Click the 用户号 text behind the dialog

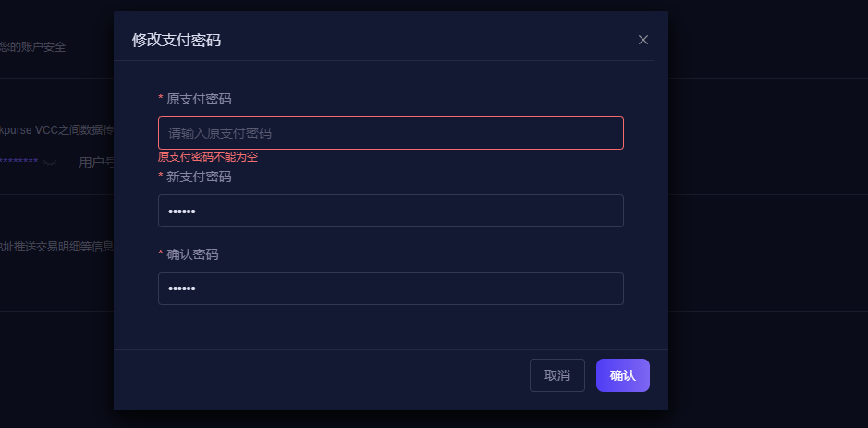click(96, 163)
